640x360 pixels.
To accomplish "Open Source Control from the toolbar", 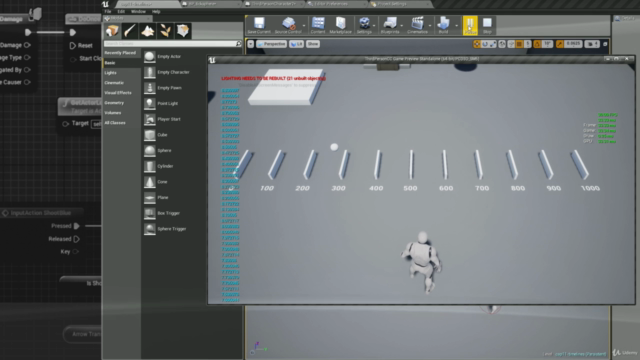I will tap(288, 25).
